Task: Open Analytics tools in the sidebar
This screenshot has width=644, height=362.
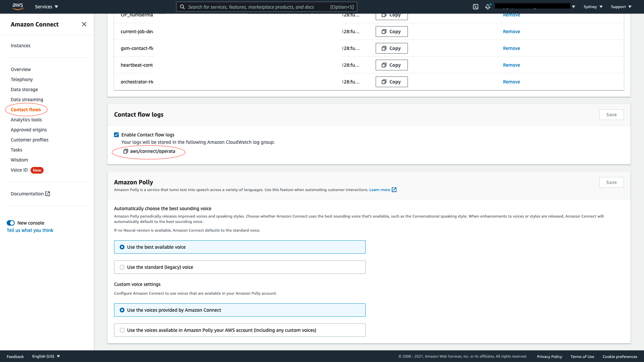Action: [x=26, y=120]
